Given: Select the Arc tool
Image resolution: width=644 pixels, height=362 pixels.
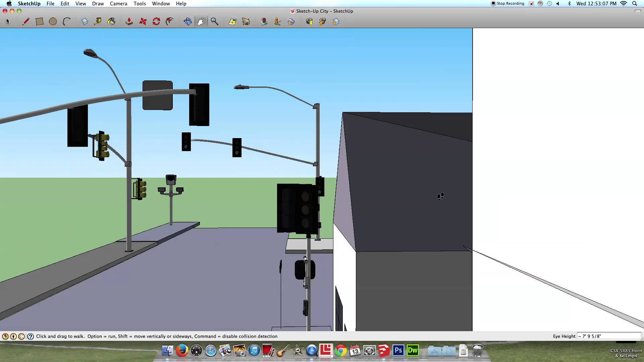Looking at the screenshot, I should pyautogui.click(x=67, y=21).
